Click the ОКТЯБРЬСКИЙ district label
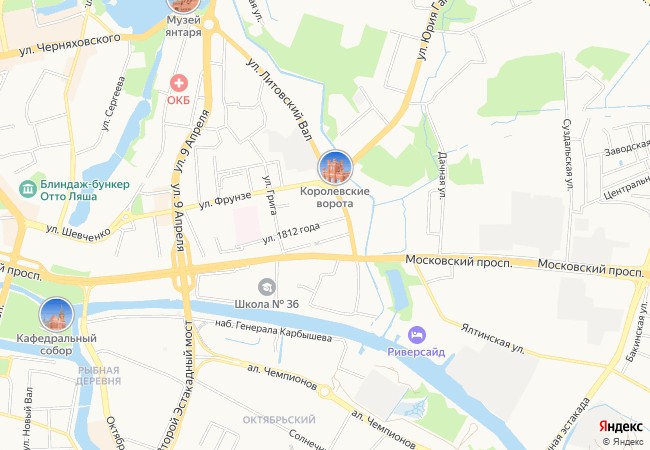Screen dimensions: 650x450 [x=279, y=420]
